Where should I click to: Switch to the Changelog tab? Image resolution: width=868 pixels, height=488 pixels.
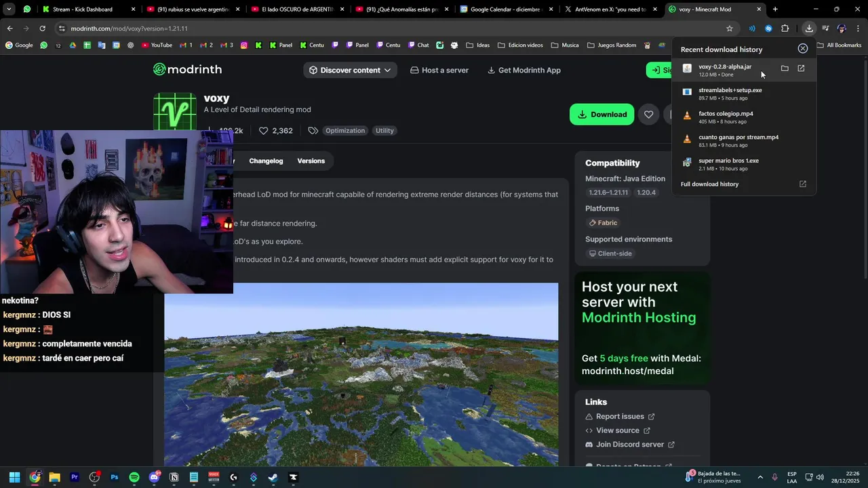coord(266,161)
